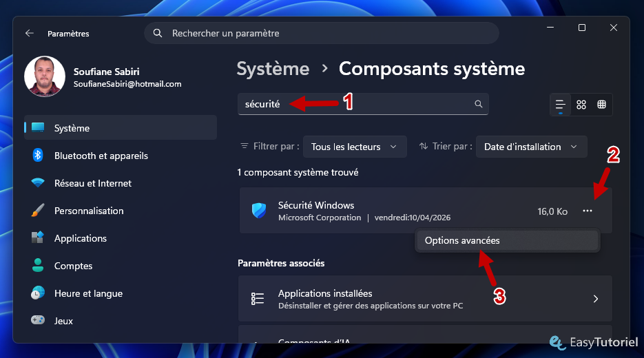This screenshot has width=644, height=358.
Task: Click the sort arrows icon beside Trier par
Action: (424, 146)
